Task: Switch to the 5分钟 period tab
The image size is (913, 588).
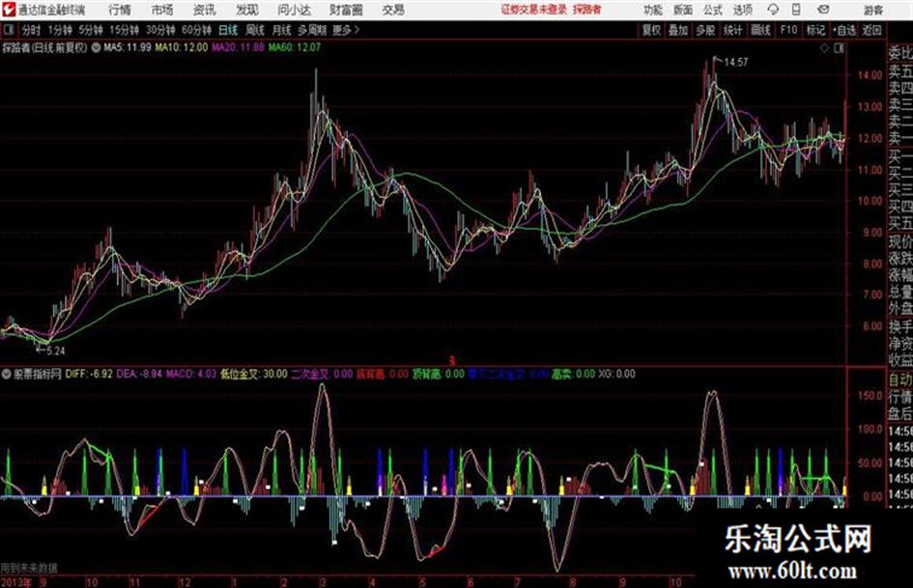Action: click(90, 30)
